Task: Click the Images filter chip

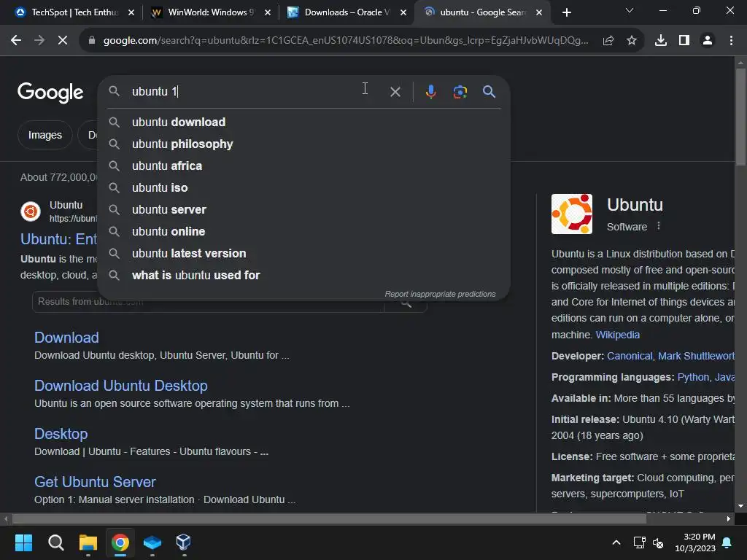Action: [44, 135]
